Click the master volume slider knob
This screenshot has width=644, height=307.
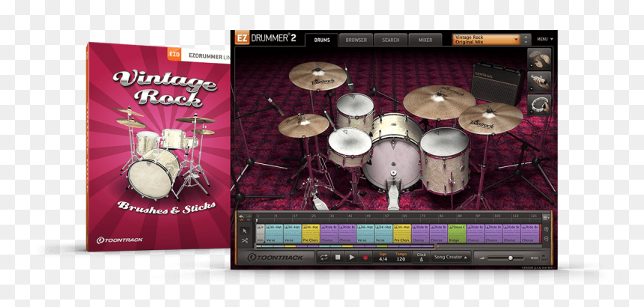(510, 258)
